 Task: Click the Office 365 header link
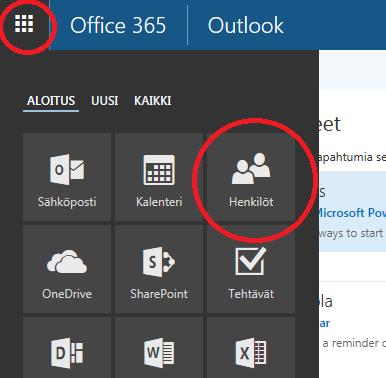(118, 25)
